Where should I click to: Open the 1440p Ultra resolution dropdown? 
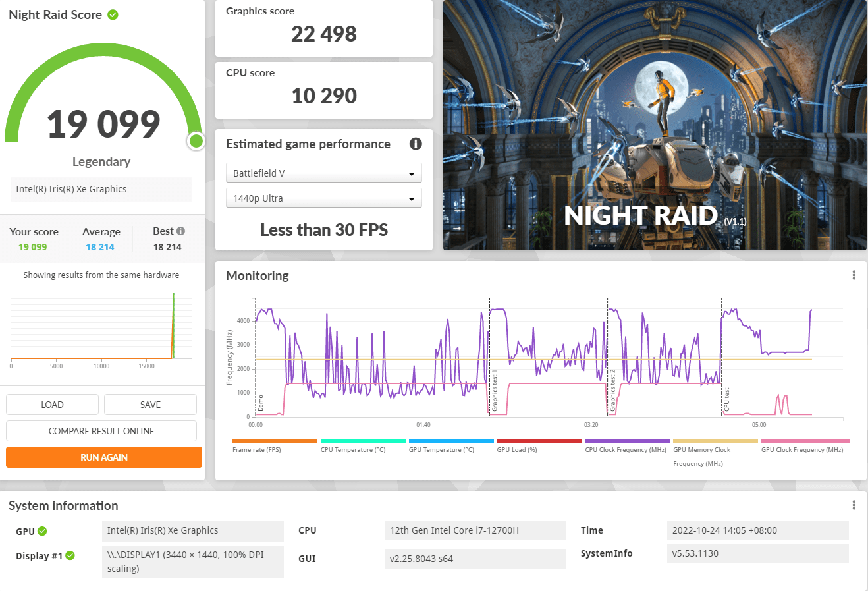(x=324, y=198)
